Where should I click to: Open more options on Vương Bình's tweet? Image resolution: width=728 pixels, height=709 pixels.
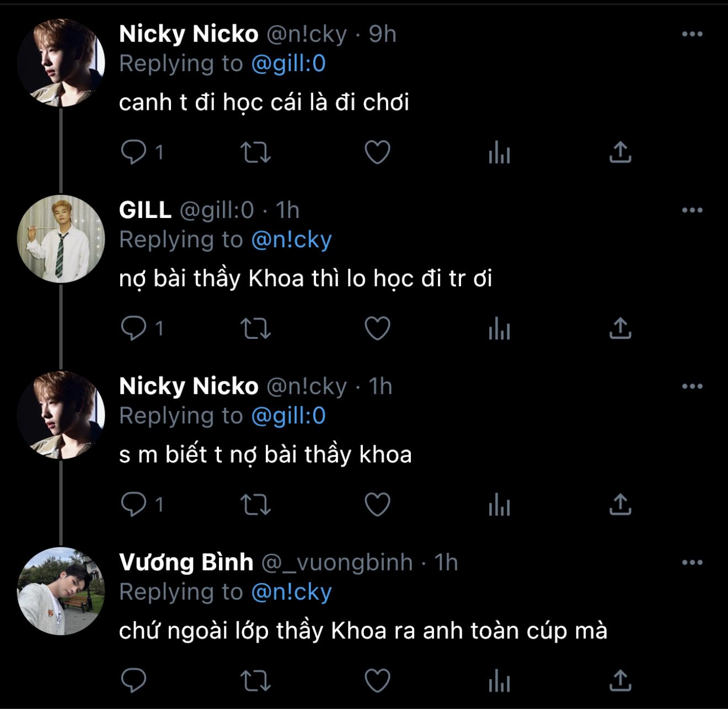tap(692, 563)
